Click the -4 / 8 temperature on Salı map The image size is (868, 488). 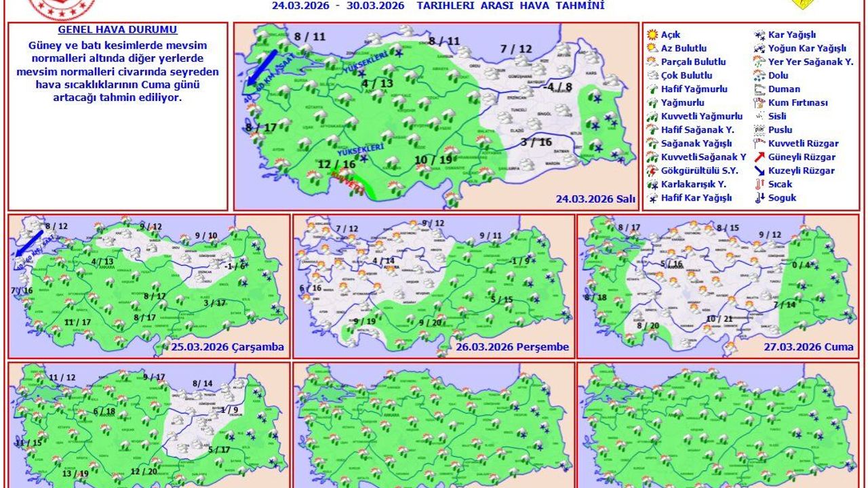click(558, 87)
